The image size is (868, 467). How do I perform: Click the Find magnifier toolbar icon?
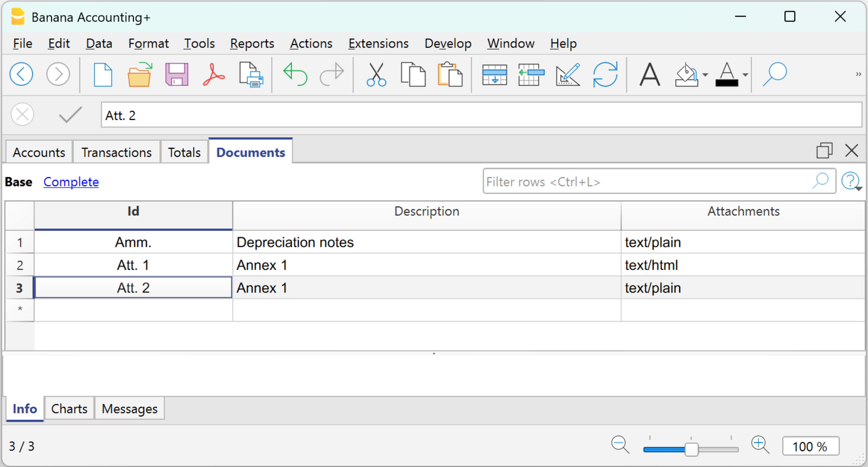coord(774,75)
